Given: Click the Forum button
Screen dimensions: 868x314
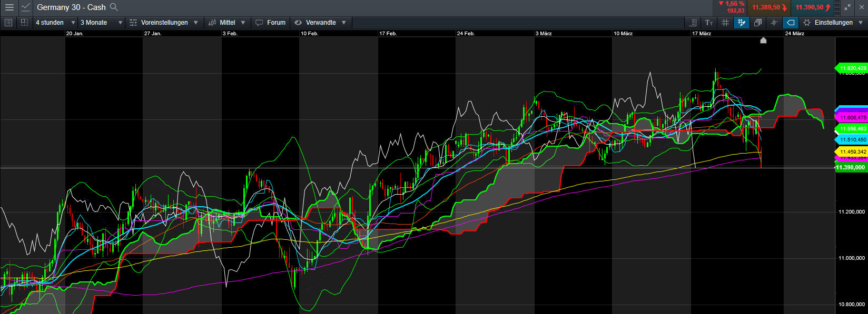Looking at the screenshot, I should (271, 23).
